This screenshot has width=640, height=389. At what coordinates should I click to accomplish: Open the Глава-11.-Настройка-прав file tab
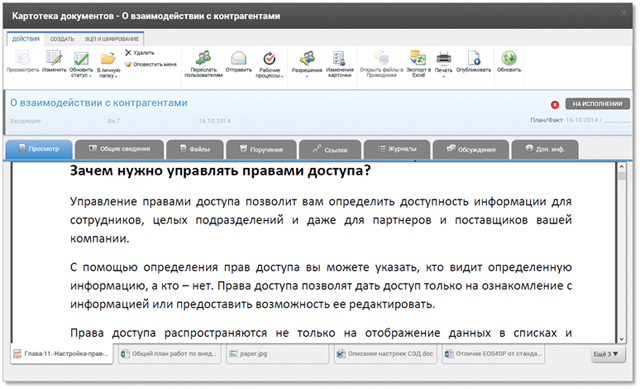(x=62, y=354)
